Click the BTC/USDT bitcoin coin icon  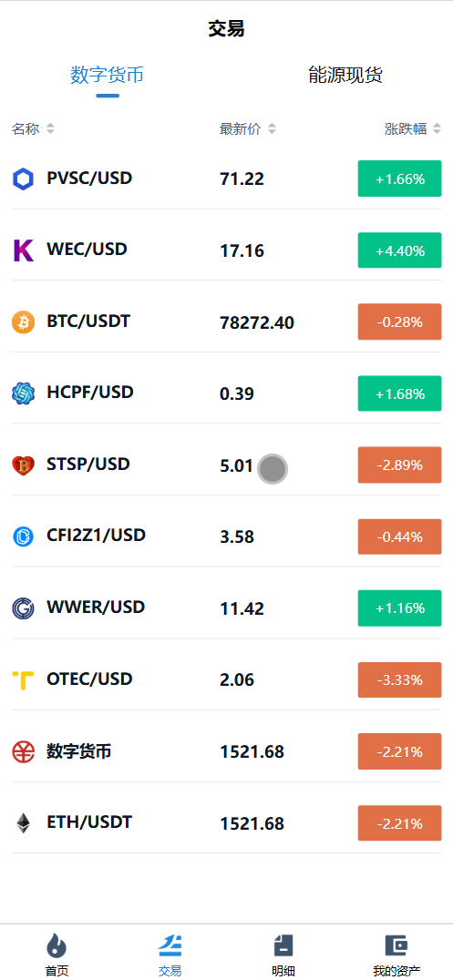(23, 322)
